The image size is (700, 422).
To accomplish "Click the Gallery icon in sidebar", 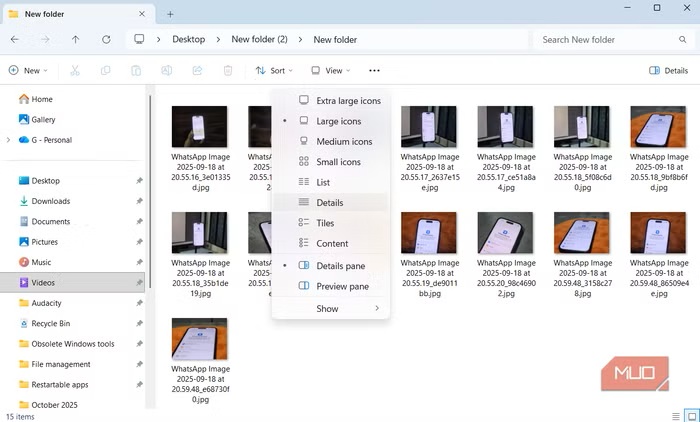I will tap(23, 119).
